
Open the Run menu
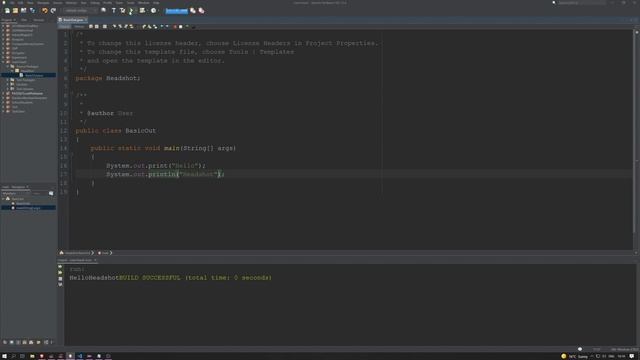pos(84,2)
